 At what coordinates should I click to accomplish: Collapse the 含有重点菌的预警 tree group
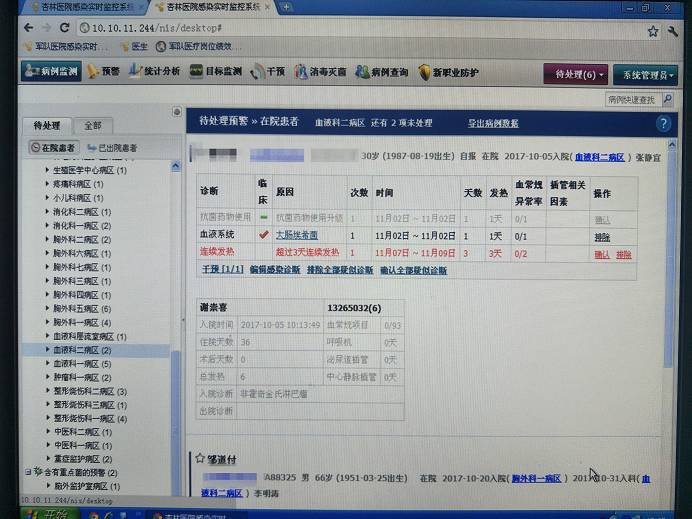27,472
